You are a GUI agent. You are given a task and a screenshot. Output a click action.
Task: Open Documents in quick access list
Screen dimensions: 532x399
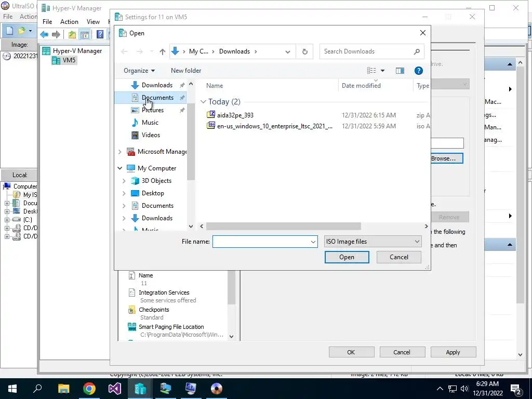click(x=157, y=97)
